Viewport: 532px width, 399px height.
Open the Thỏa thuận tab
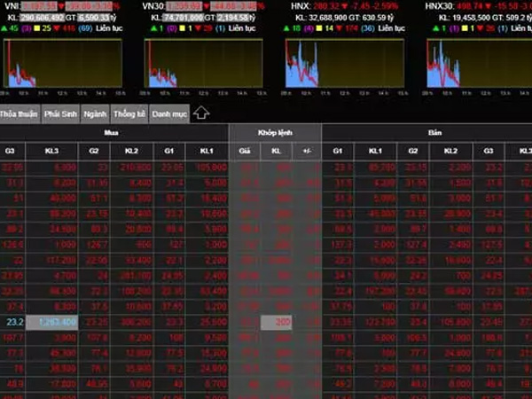(20, 114)
